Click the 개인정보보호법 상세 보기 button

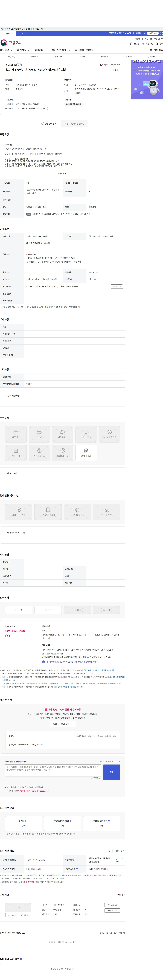tap(63, 724)
